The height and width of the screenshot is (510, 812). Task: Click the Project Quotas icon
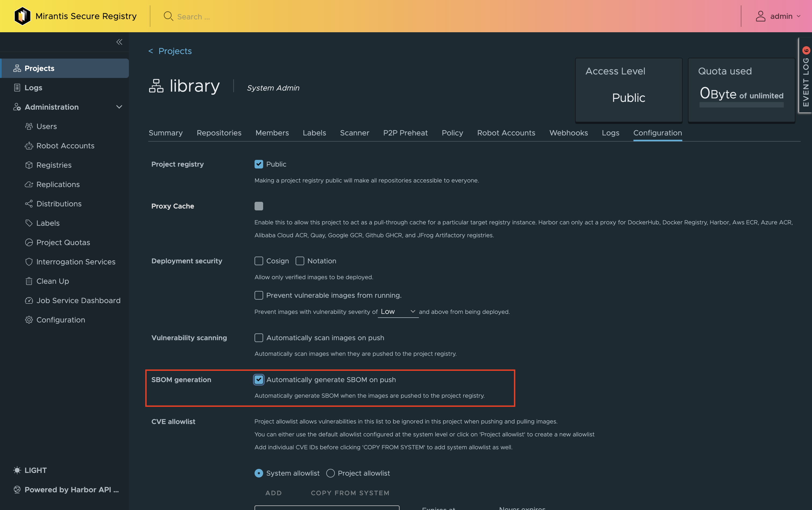tap(29, 243)
